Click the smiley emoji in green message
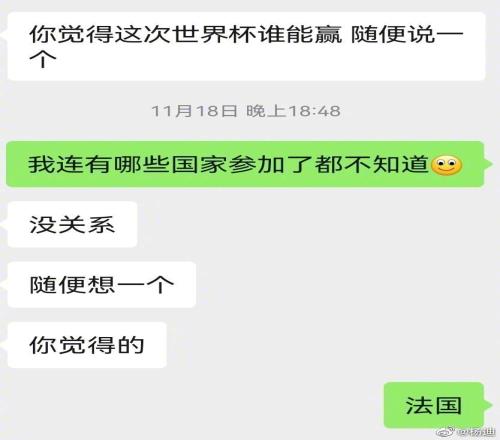Viewport: 500px width, 440px height. tap(446, 165)
